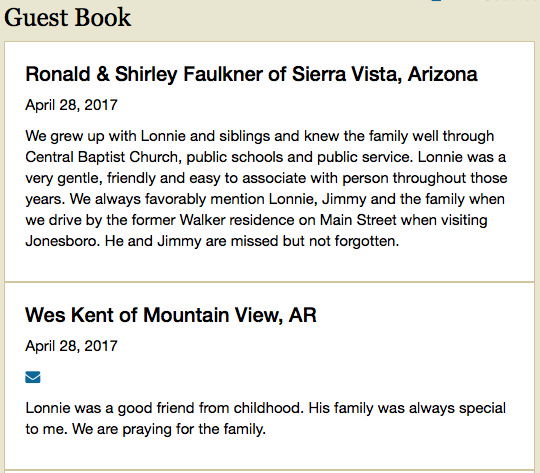Click the sentence starting Lonnie was a good friend
The height and width of the screenshot is (473, 540).
coord(165,408)
